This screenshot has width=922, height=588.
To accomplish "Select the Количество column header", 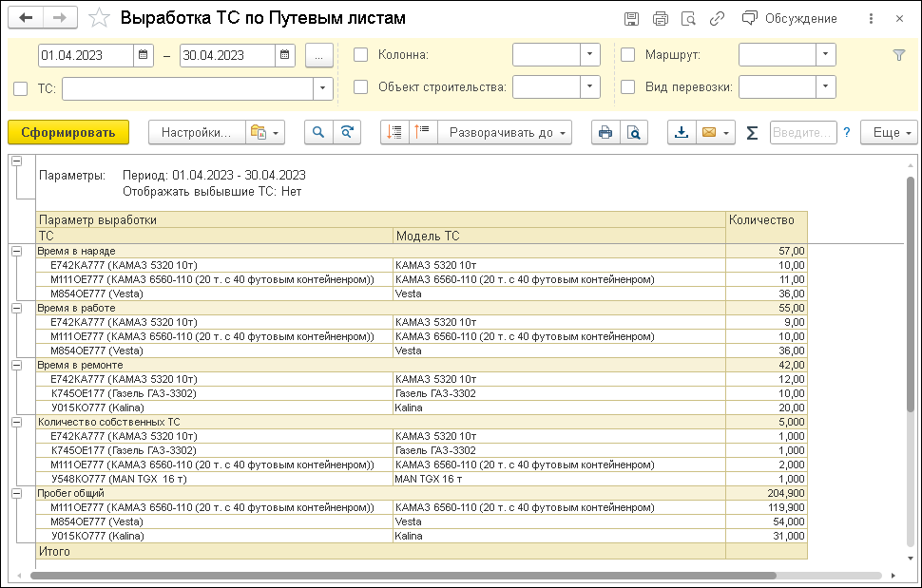I will (766, 227).
